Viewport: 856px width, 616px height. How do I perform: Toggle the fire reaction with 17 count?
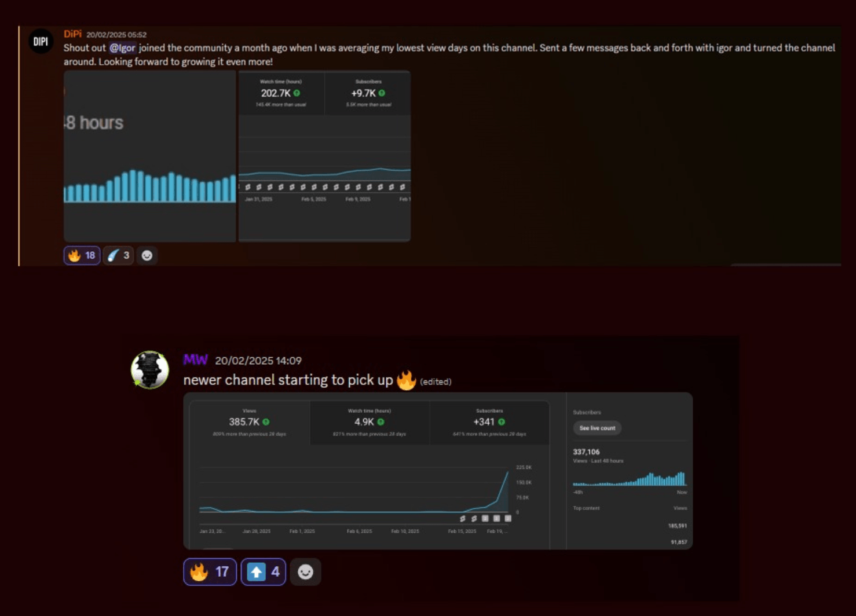(x=210, y=572)
